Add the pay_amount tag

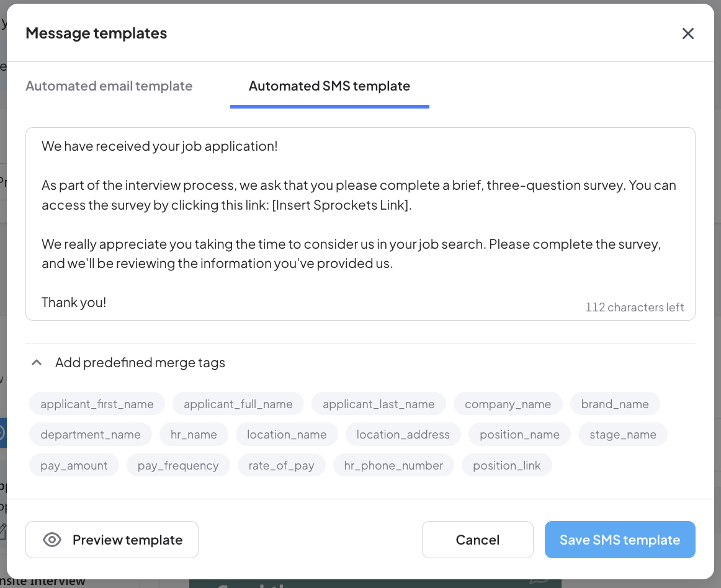point(73,465)
